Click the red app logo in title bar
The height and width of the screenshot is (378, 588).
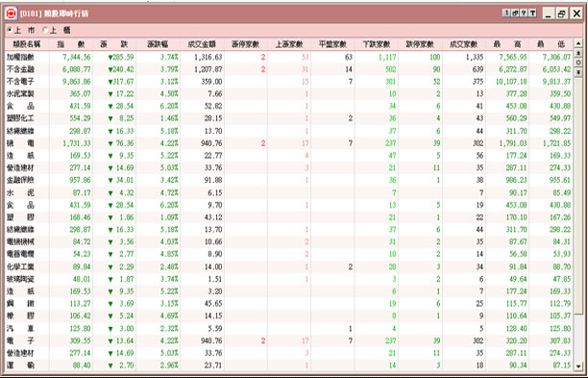click(x=12, y=13)
